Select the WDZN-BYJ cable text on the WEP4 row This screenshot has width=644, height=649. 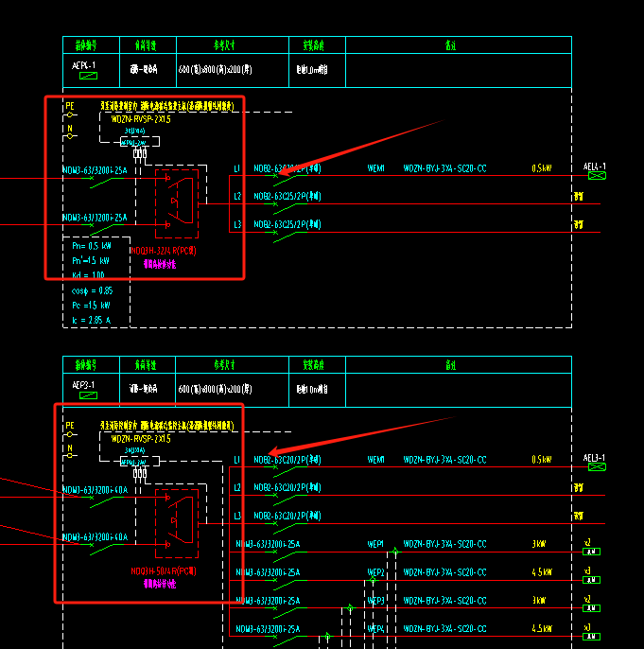tap(444, 629)
